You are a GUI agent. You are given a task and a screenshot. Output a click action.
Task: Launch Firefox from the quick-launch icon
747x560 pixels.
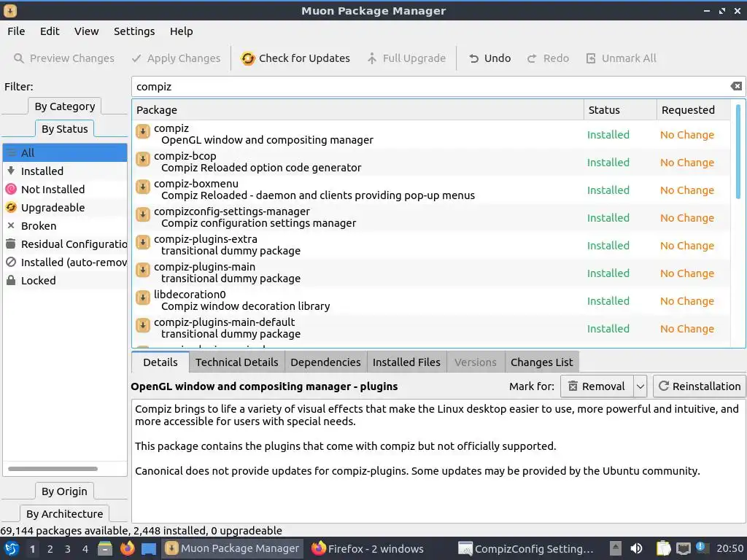[x=127, y=548]
